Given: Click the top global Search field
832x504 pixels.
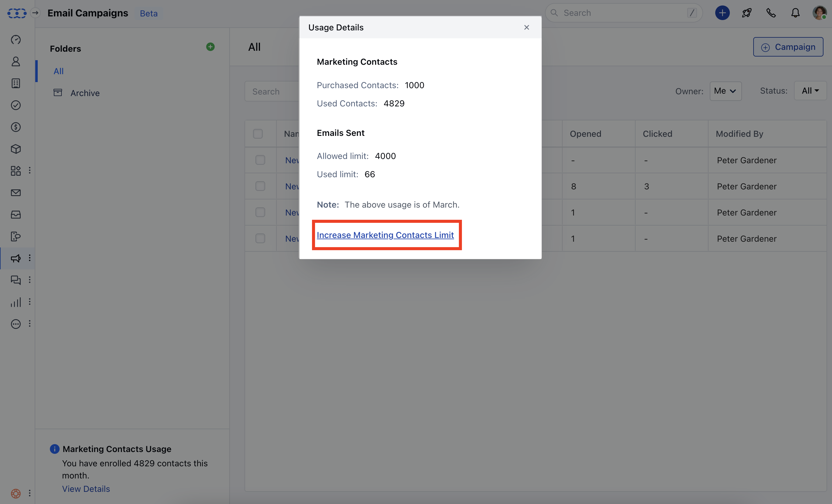Looking at the screenshot, I should click(623, 13).
